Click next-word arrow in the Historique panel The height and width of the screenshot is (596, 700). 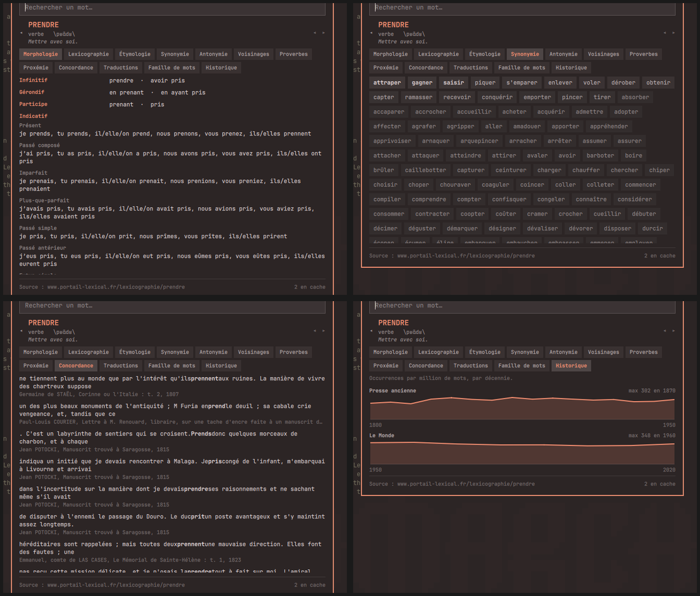pyautogui.click(x=674, y=331)
